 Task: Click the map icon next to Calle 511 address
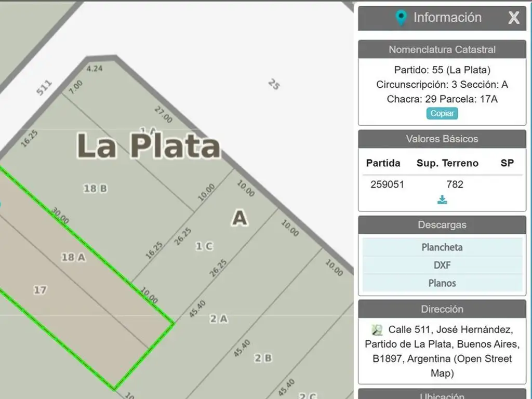pos(377,330)
